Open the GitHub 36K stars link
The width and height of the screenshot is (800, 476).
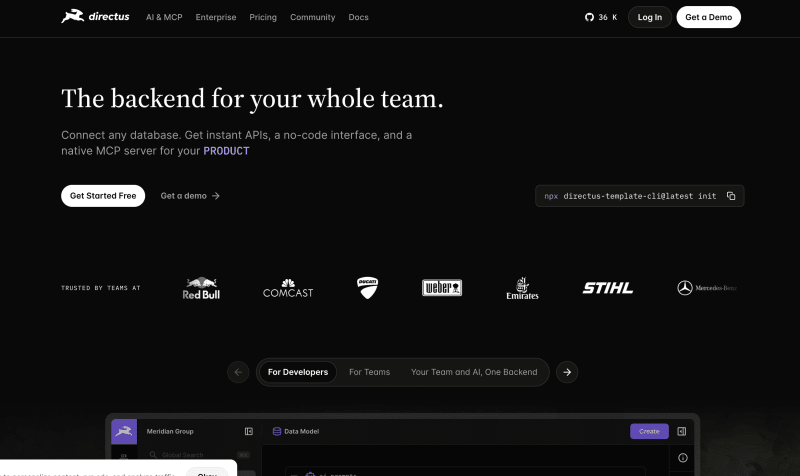coord(601,17)
